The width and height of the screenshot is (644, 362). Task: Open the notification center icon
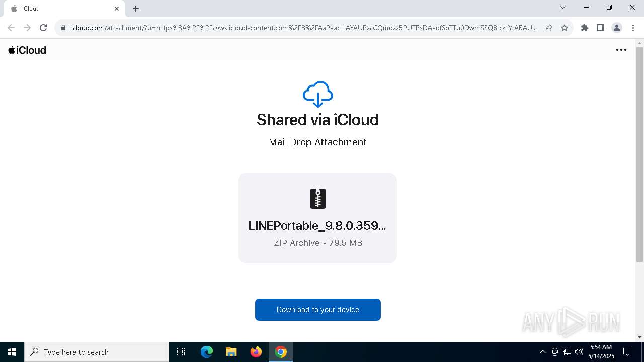(627, 352)
